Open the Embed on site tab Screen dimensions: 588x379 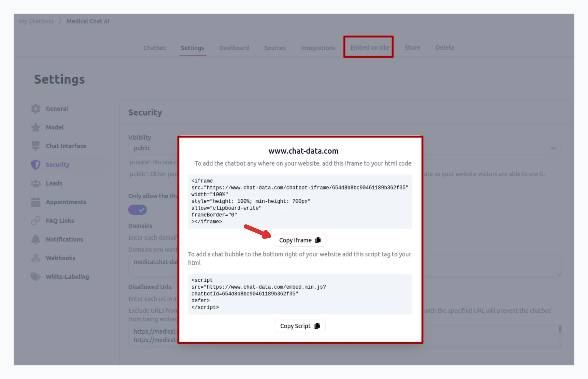tap(370, 47)
